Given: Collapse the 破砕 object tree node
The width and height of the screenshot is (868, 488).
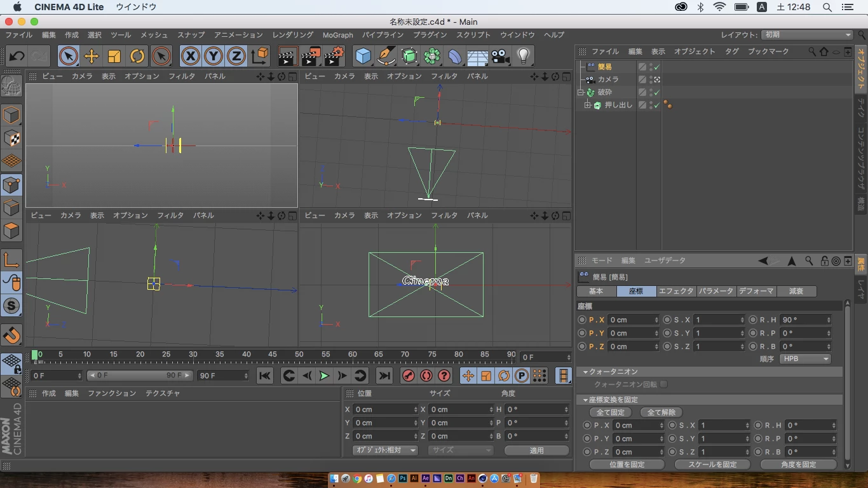Looking at the screenshot, I should click(580, 92).
